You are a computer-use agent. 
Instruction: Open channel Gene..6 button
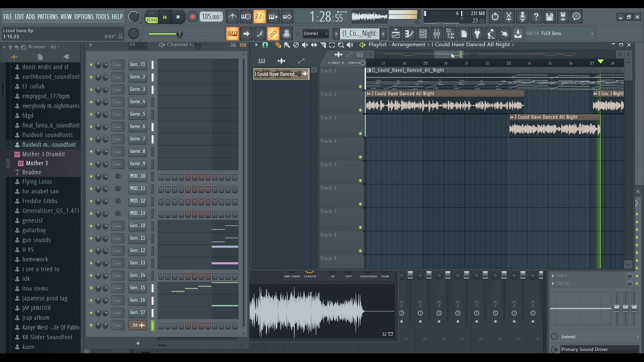[x=137, y=127]
